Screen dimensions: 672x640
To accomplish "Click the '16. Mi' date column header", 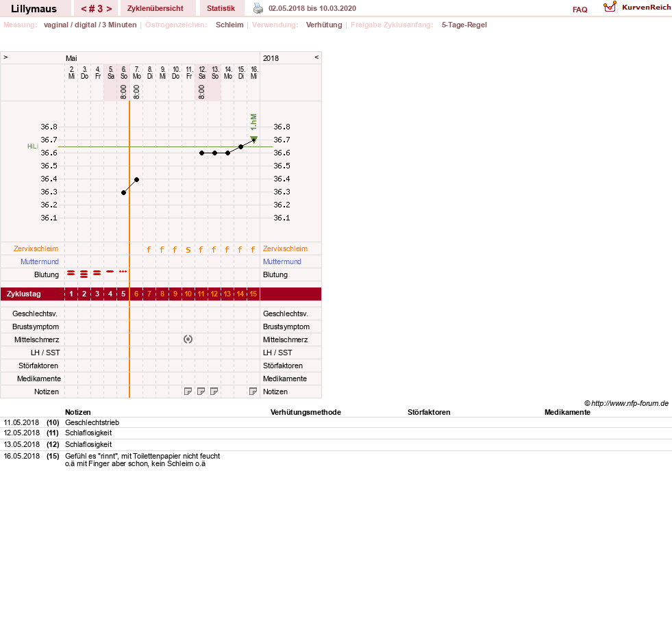I will pyautogui.click(x=254, y=73).
